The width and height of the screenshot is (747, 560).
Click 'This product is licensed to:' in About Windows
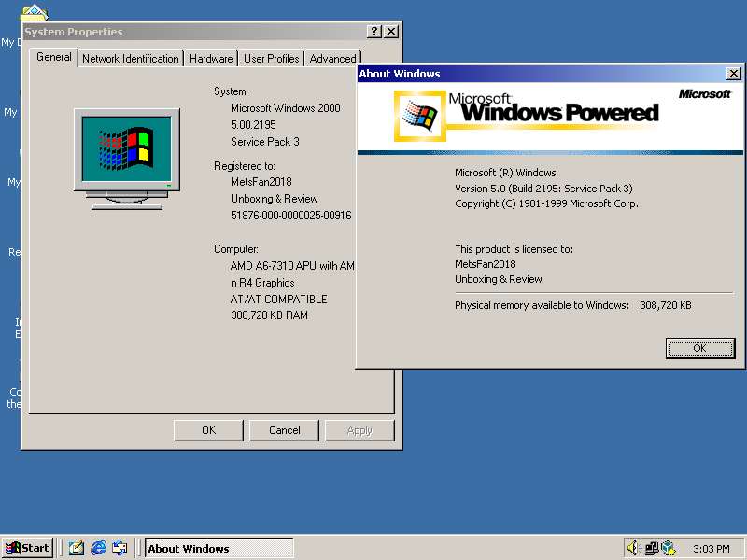tap(514, 249)
